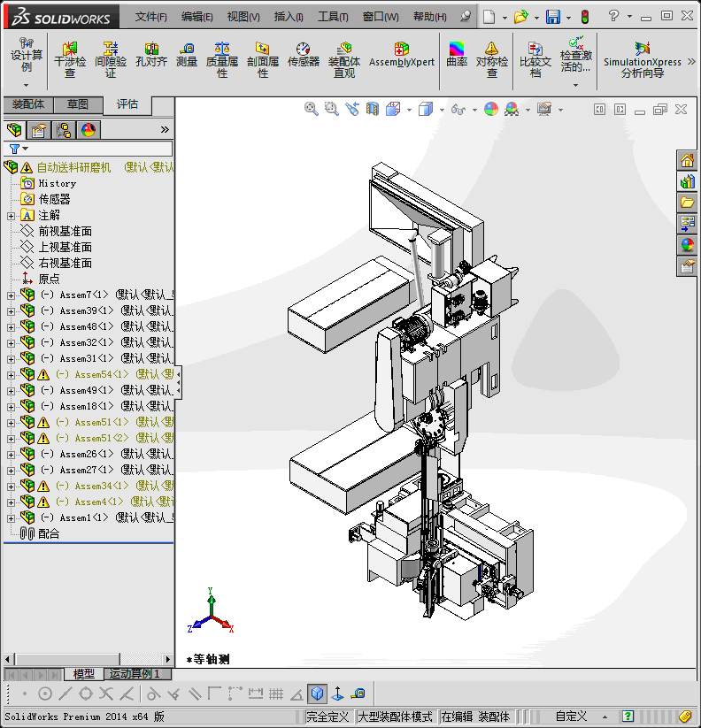
Task: Open Section Properties (剖面属性)
Action: point(263,60)
